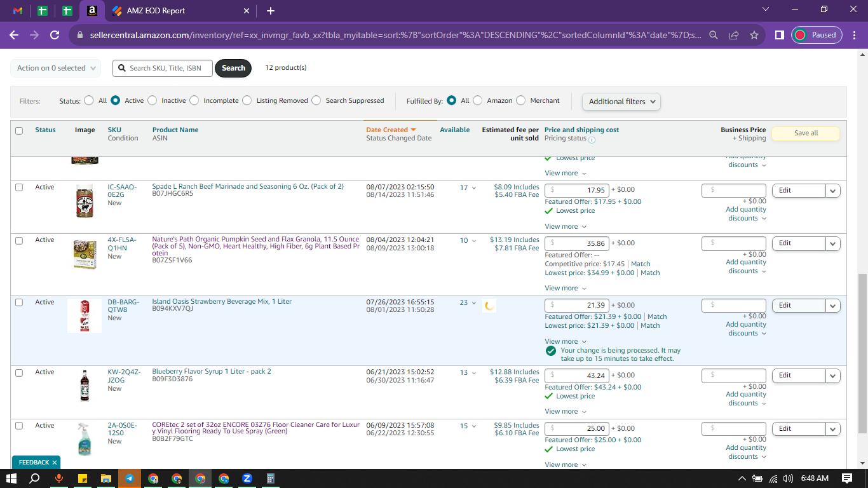Expand the Additional filters dropdown

(621, 102)
